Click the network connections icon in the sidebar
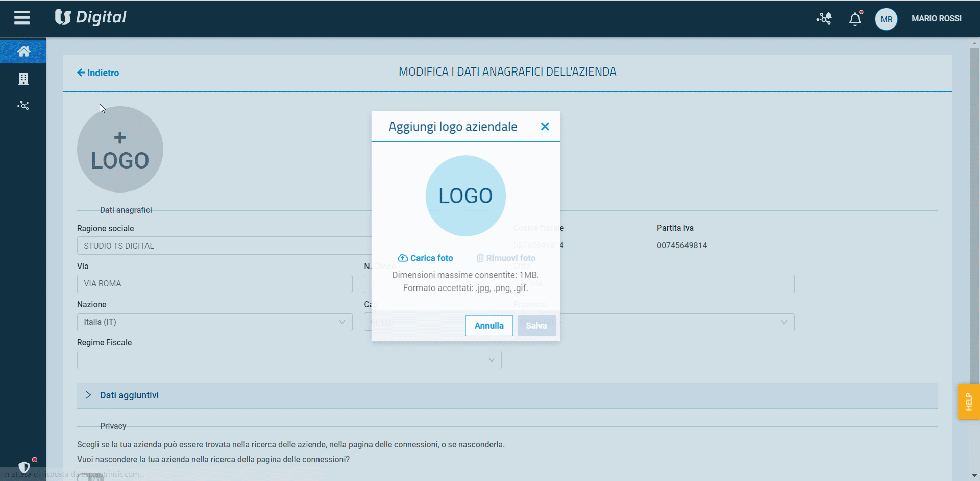 23,105
